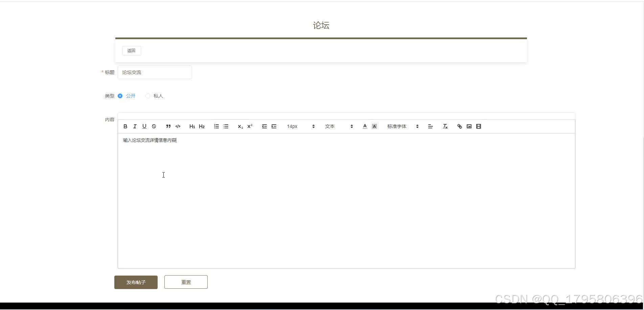Screen dimensions: 644x310
Task: Select the 公开 radio button
Action: [x=120, y=96]
